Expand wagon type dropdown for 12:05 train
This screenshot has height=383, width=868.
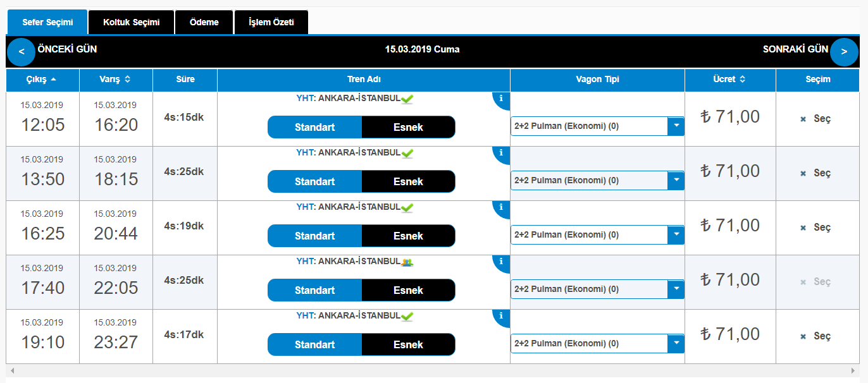coord(676,126)
